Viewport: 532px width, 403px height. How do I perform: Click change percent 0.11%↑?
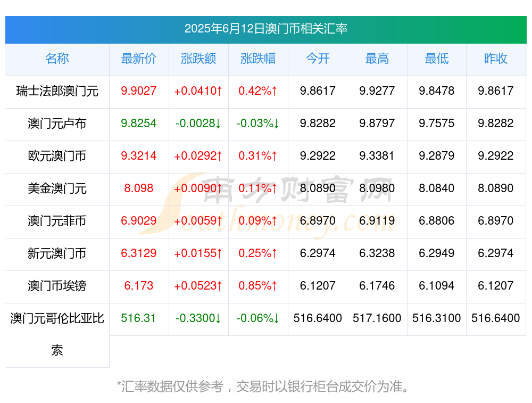click(258, 188)
